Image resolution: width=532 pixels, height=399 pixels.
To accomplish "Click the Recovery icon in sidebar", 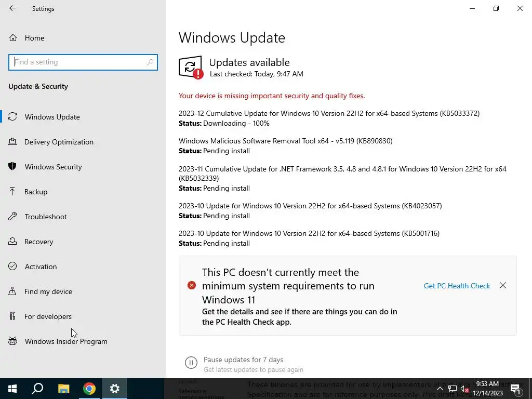I will (12, 241).
